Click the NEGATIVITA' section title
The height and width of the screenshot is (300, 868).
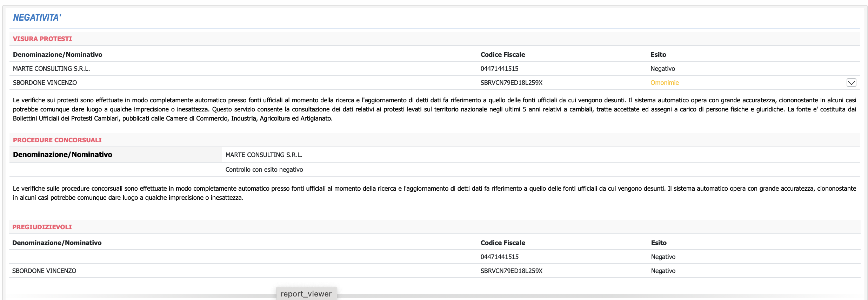point(37,18)
